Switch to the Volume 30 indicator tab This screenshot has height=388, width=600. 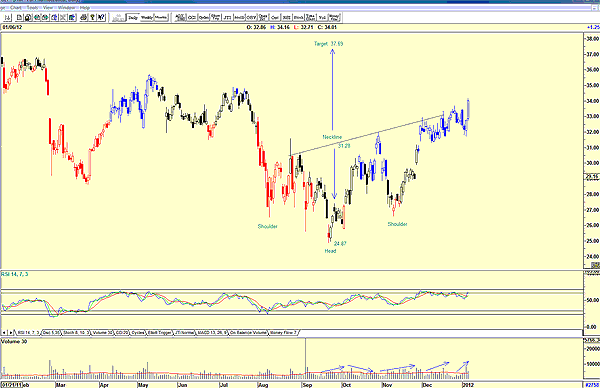pos(102,333)
